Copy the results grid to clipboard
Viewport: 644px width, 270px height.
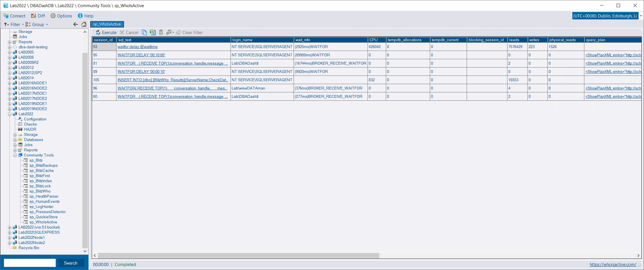pos(144,32)
